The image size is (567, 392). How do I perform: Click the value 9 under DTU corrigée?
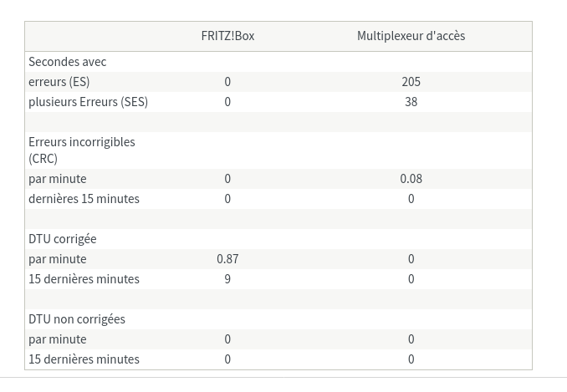pyautogui.click(x=227, y=279)
